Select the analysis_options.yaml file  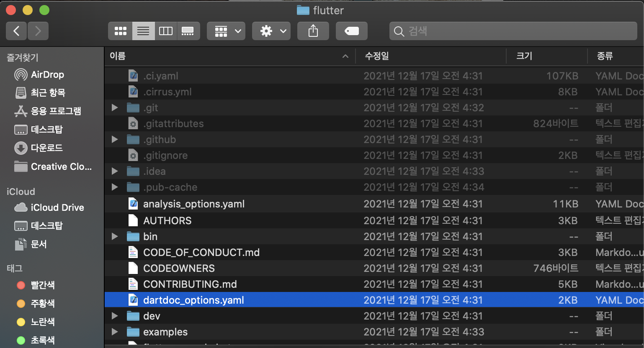point(374,204)
